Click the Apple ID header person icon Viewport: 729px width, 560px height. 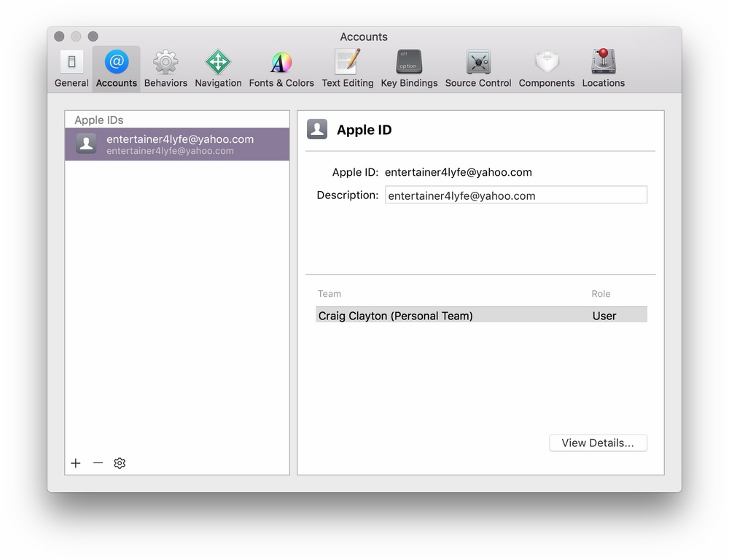[x=317, y=129]
